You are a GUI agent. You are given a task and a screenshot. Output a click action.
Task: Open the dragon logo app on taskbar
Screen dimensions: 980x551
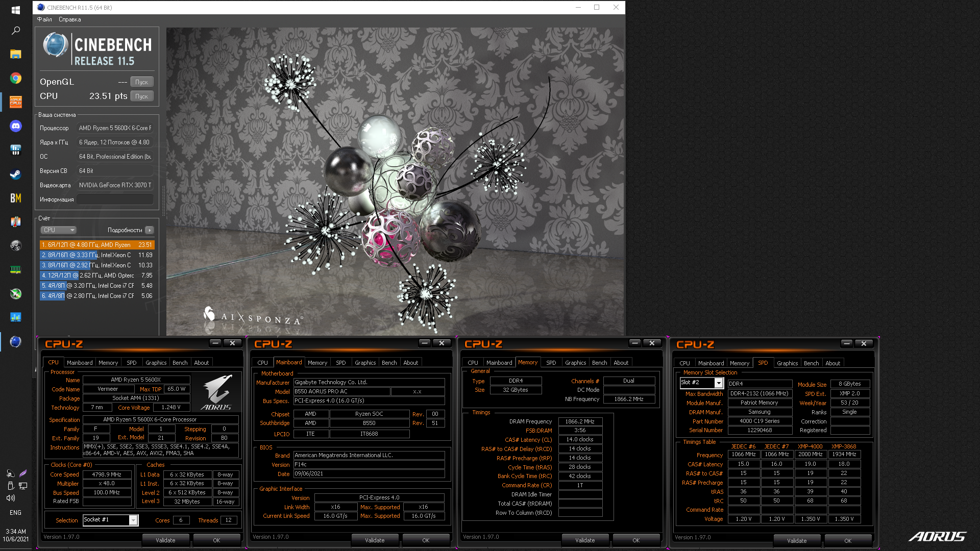click(x=15, y=245)
